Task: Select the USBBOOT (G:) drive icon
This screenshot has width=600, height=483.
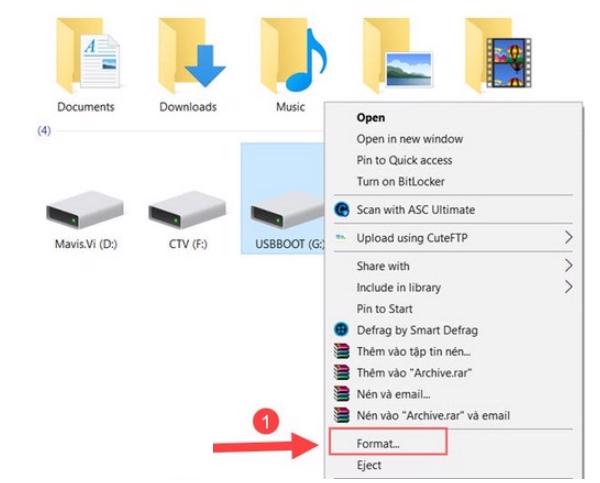Action: pyautogui.click(x=287, y=210)
